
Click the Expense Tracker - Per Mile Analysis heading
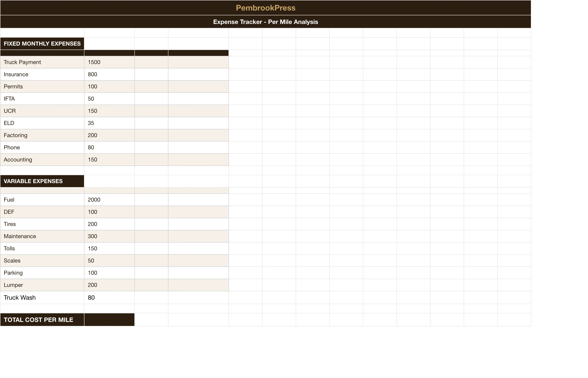(x=265, y=22)
